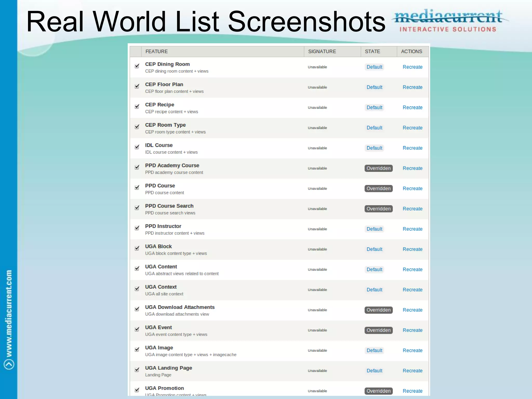The height and width of the screenshot is (399, 532).
Task: View Default state of IDL Course
Action: tap(374, 148)
